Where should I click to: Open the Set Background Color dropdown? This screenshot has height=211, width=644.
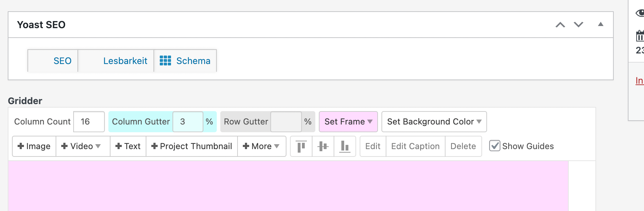(434, 122)
